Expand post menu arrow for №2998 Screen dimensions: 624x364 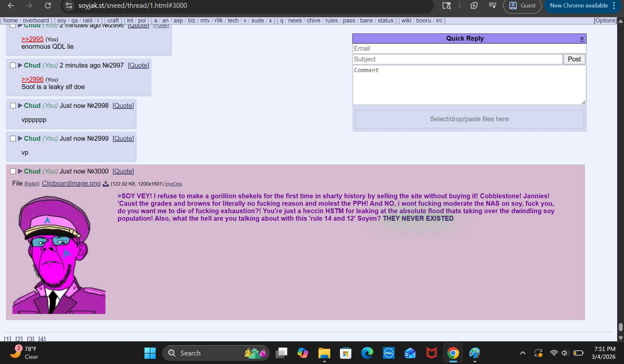coord(20,106)
